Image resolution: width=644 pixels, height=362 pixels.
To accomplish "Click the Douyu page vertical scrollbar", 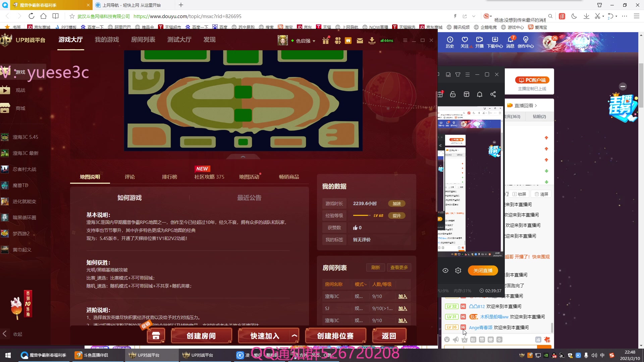I will pyautogui.click(x=641, y=85).
